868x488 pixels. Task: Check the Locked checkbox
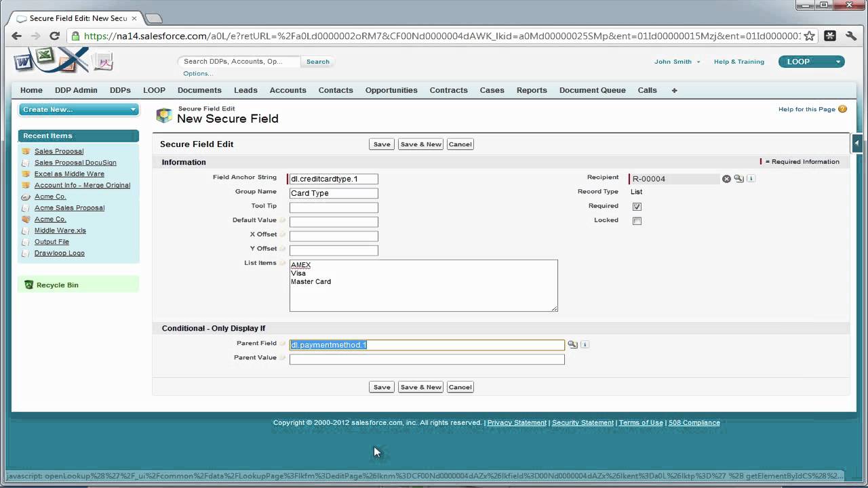tap(637, 221)
